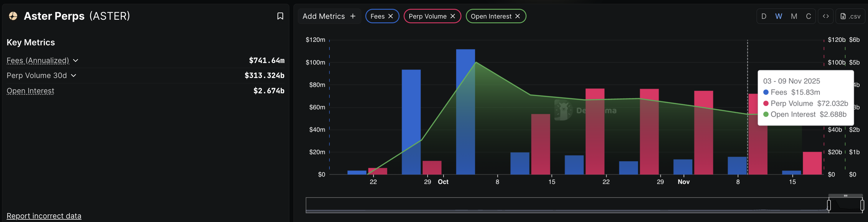Viewport: 868px width, 222px height.
Task: Click the tooltip date 03 - 09 Nov 2025
Action: (x=791, y=81)
